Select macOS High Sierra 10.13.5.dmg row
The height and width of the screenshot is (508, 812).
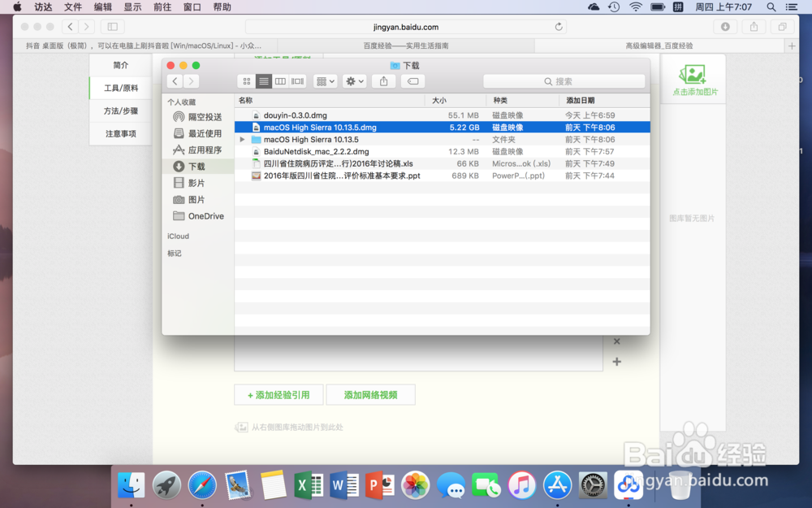pyautogui.click(x=443, y=127)
